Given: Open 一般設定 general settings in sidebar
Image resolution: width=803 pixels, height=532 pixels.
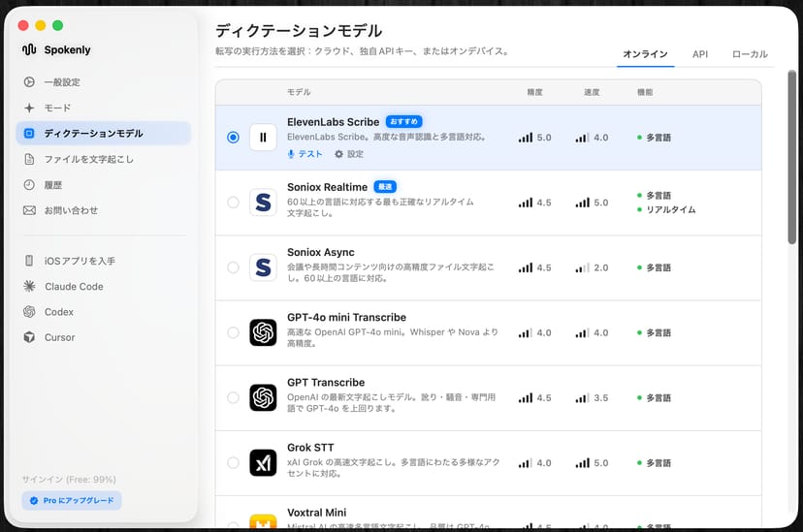Looking at the screenshot, I should point(103,81).
